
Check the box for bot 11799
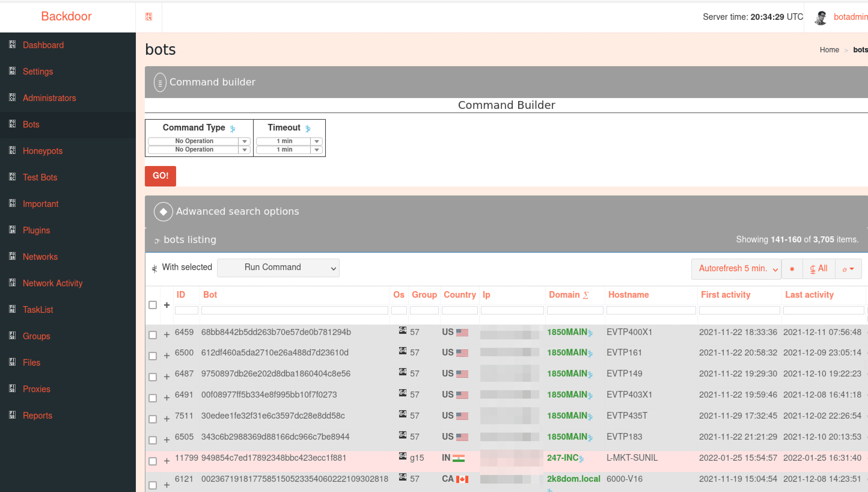click(153, 461)
